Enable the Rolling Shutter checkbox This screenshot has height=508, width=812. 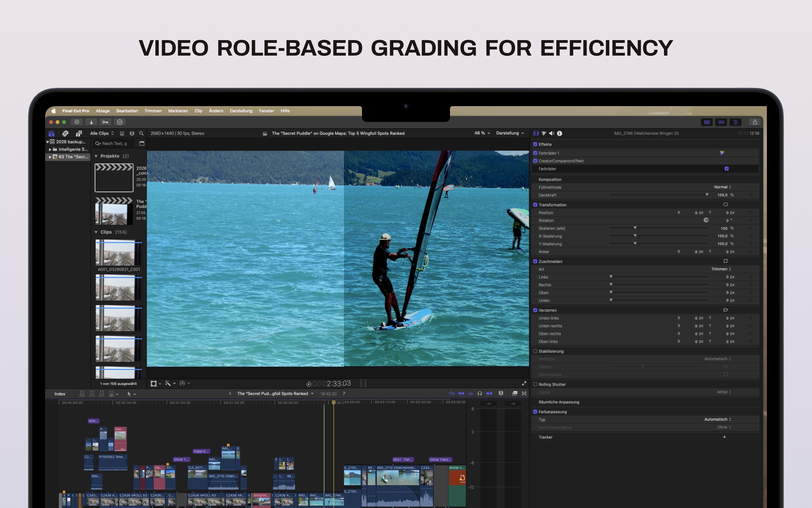pyautogui.click(x=535, y=384)
